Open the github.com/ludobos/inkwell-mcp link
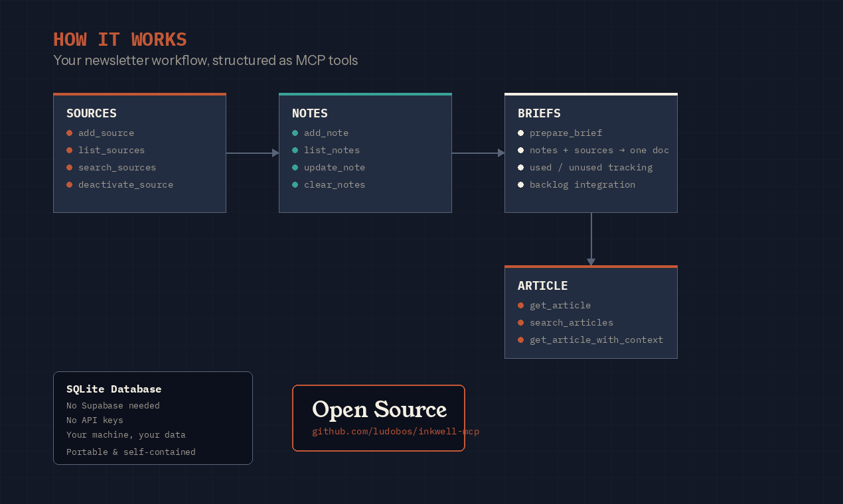This screenshot has width=843, height=504. 395,431
